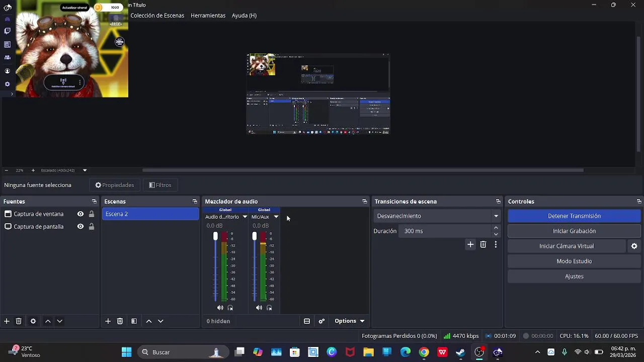Toggle audio mixer layout icon
This screenshot has width=644, height=362.
coord(307,321)
